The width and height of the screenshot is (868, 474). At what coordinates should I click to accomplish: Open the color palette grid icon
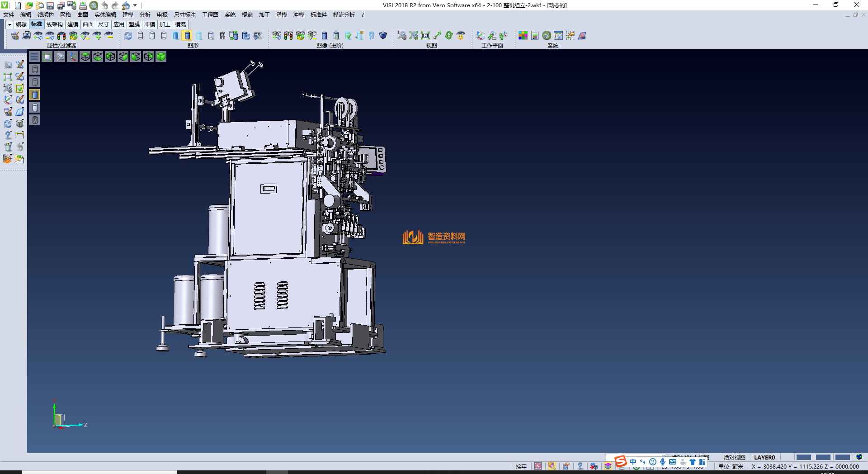click(523, 35)
